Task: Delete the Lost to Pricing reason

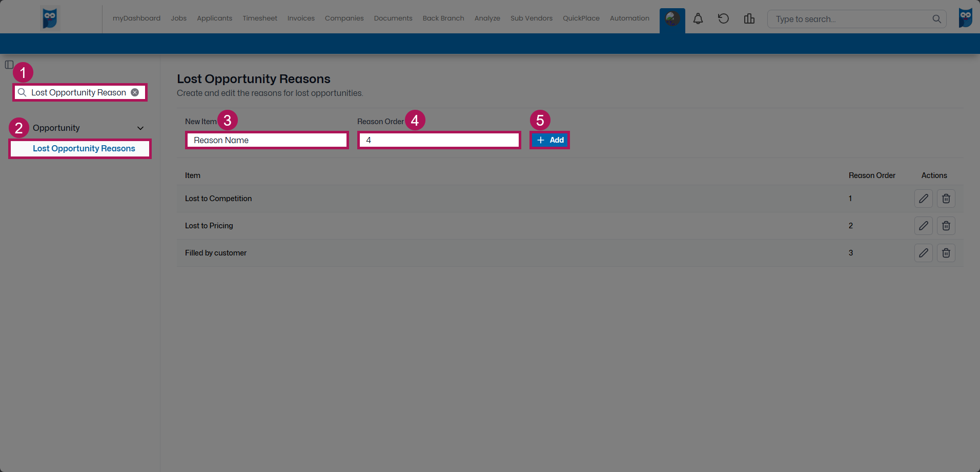Action: (946, 226)
